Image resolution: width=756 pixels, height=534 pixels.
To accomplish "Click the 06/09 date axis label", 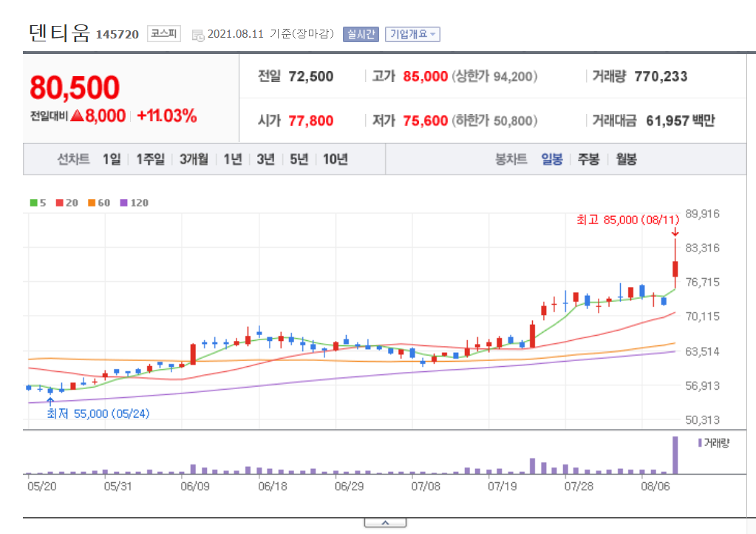I will pos(195,486).
